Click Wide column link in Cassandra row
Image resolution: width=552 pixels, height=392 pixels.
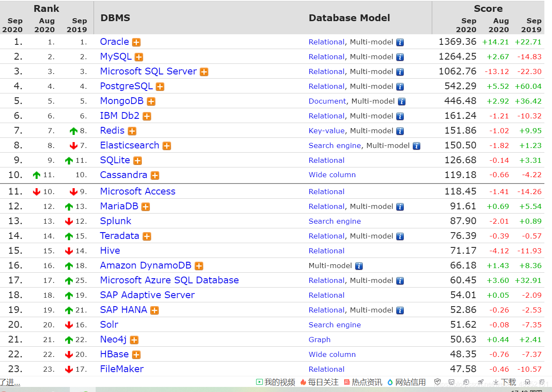332,175
